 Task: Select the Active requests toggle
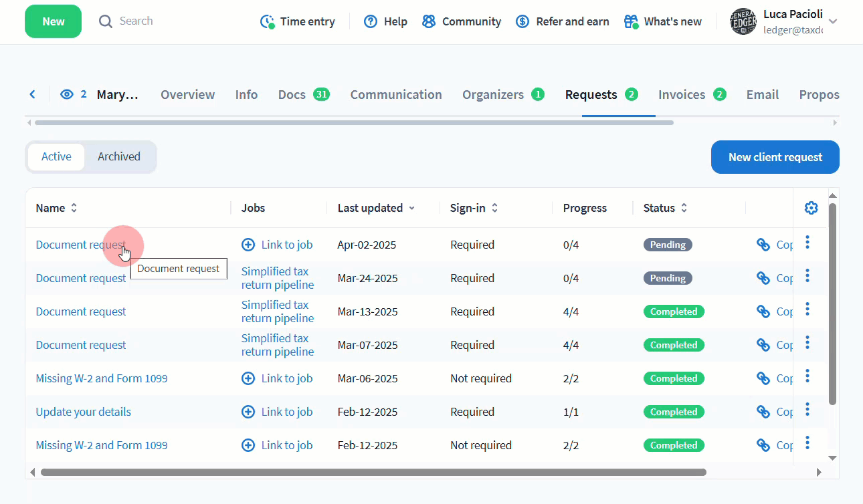click(56, 156)
